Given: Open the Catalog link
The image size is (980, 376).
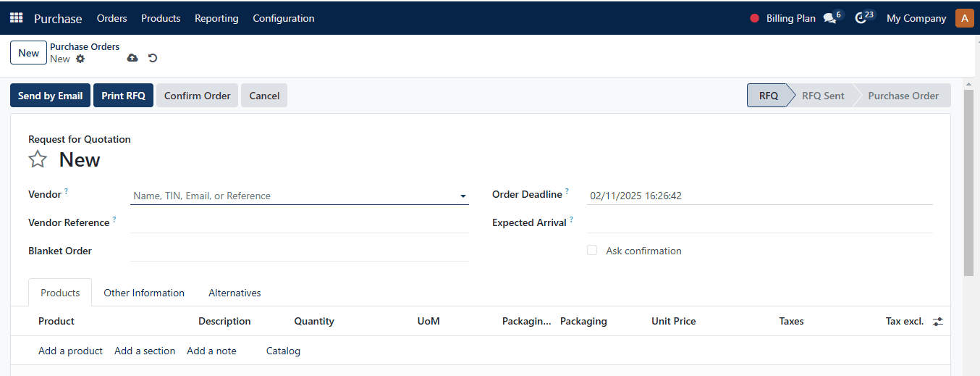Looking at the screenshot, I should (x=283, y=351).
